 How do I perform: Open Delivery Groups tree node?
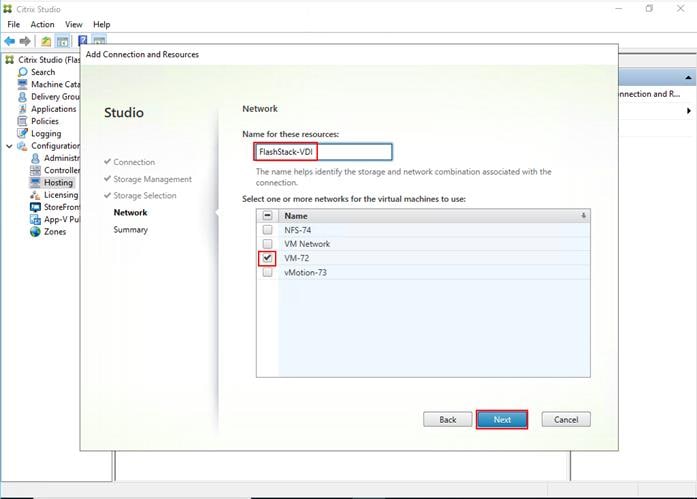point(55,96)
